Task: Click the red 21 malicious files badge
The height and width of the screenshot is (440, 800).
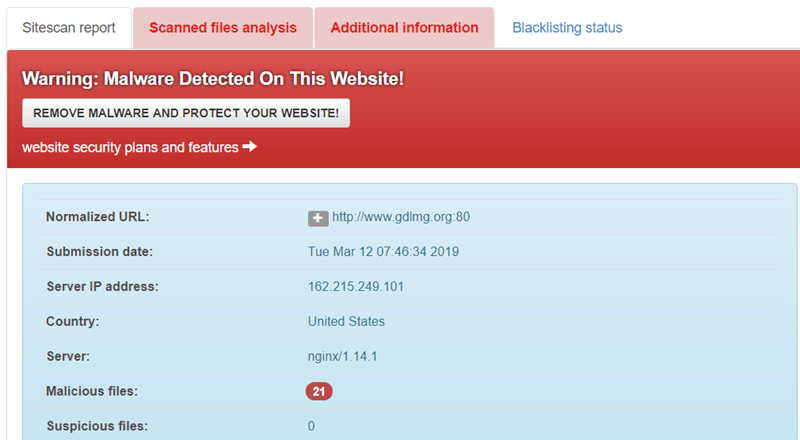Action: (319, 392)
